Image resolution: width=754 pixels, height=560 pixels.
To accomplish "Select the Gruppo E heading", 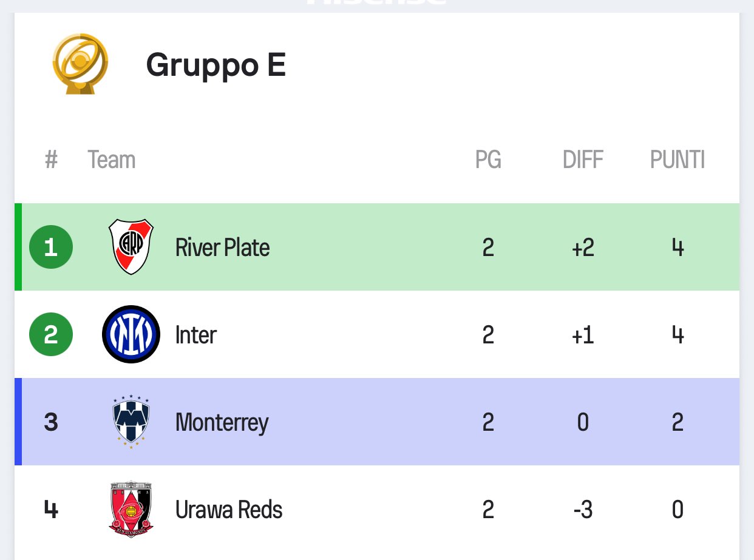I will [x=216, y=64].
